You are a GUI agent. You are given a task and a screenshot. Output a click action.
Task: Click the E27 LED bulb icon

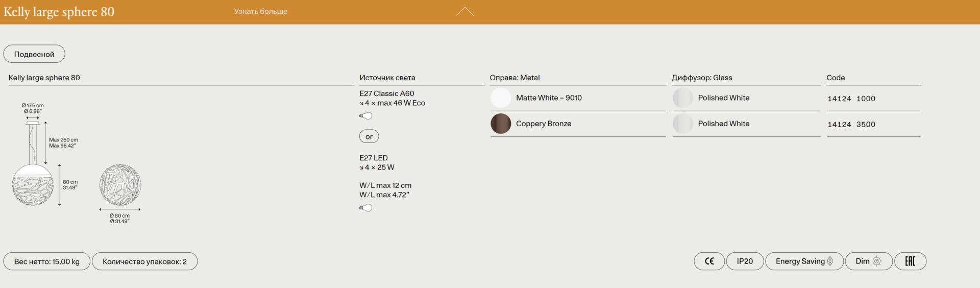(366, 208)
